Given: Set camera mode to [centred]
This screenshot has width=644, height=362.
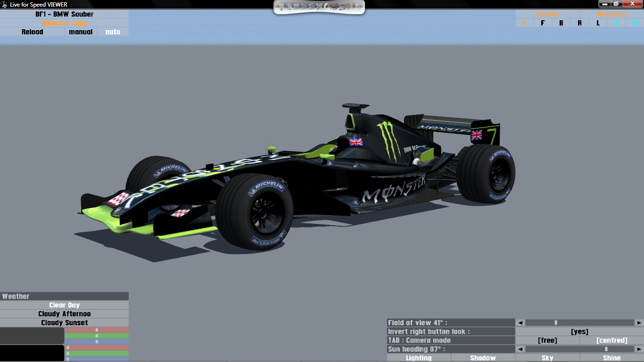Looking at the screenshot, I should pos(612,340).
